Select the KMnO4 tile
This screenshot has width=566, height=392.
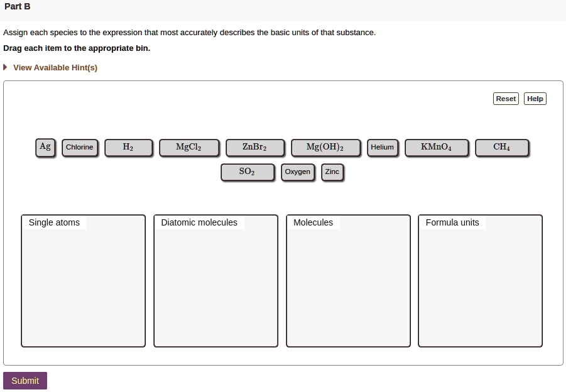(x=436, y=147)
